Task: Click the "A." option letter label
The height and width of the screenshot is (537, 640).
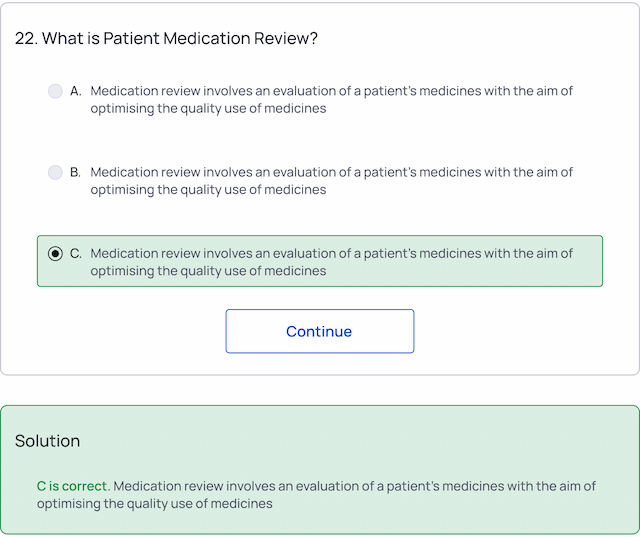Action: [x=76, y=91]
